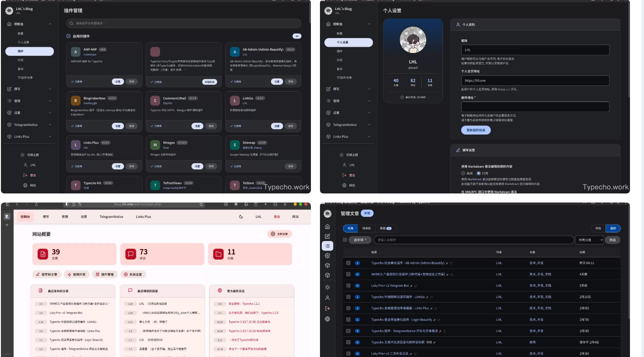Click plus icon in dashboard browser's left strip

coord(7,225)
